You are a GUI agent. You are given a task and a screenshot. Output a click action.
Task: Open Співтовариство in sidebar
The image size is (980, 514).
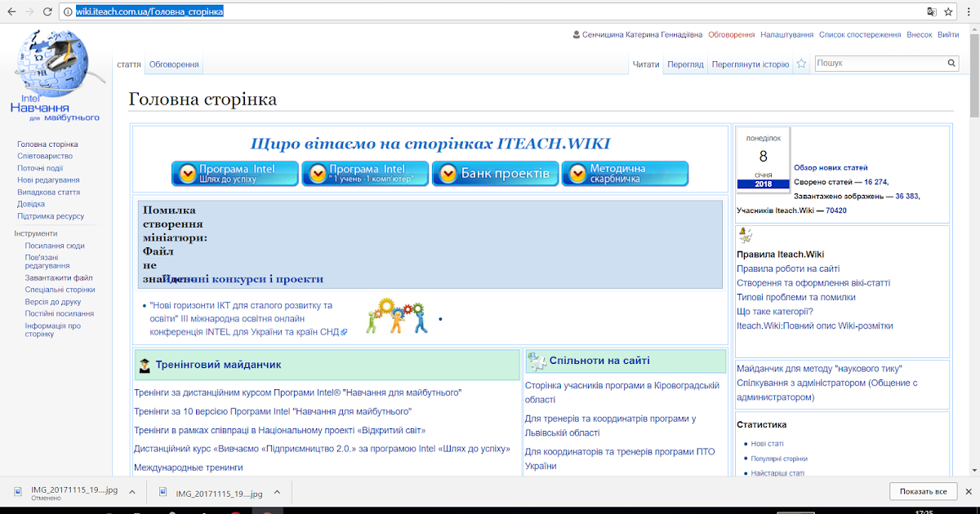(45, 156)
